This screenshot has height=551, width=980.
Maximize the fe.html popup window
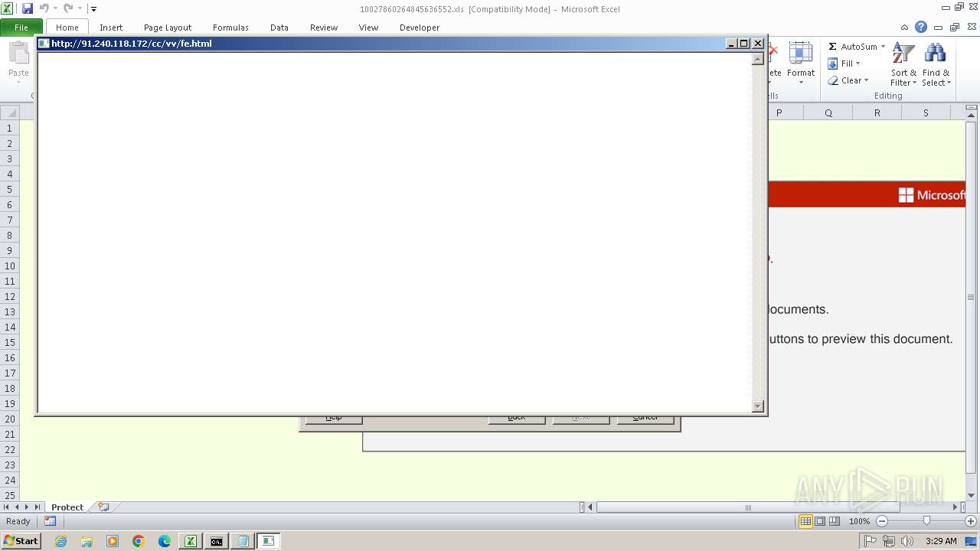[744, 44]
